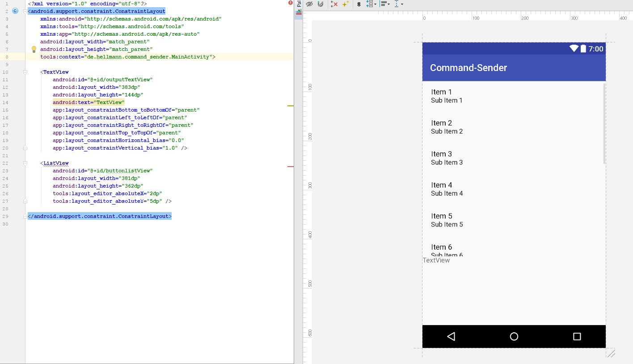Collapse the ConstraintLayout fold marker on line 2
633x364 pixels.
click(25, 11)
